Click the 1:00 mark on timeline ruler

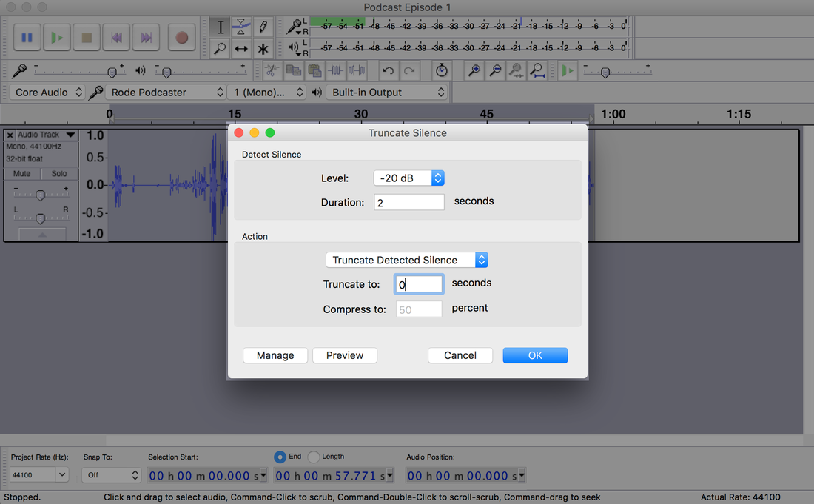click(x=613, y=114)
